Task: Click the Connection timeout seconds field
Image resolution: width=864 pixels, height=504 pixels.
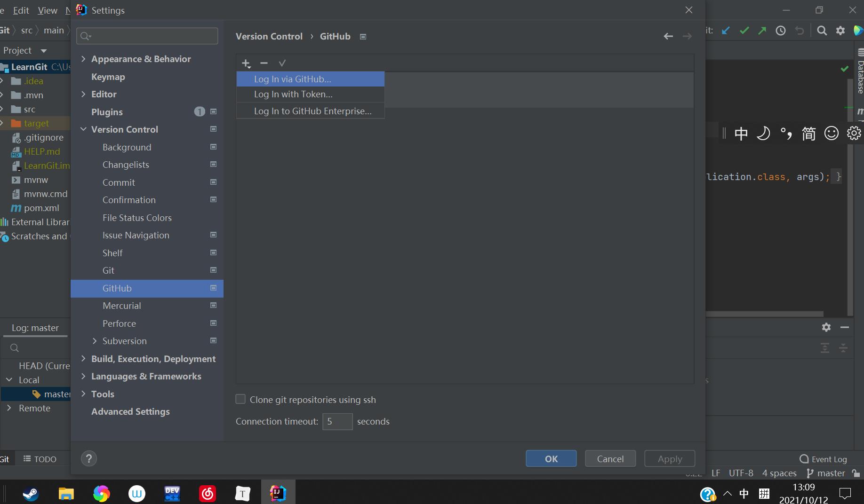Action: click(337, 421)
